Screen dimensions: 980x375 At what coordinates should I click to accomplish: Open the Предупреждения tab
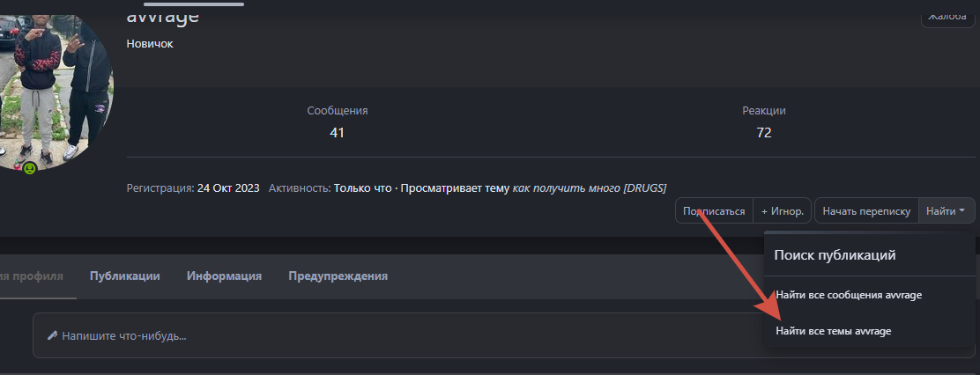(x=338, y=276)
